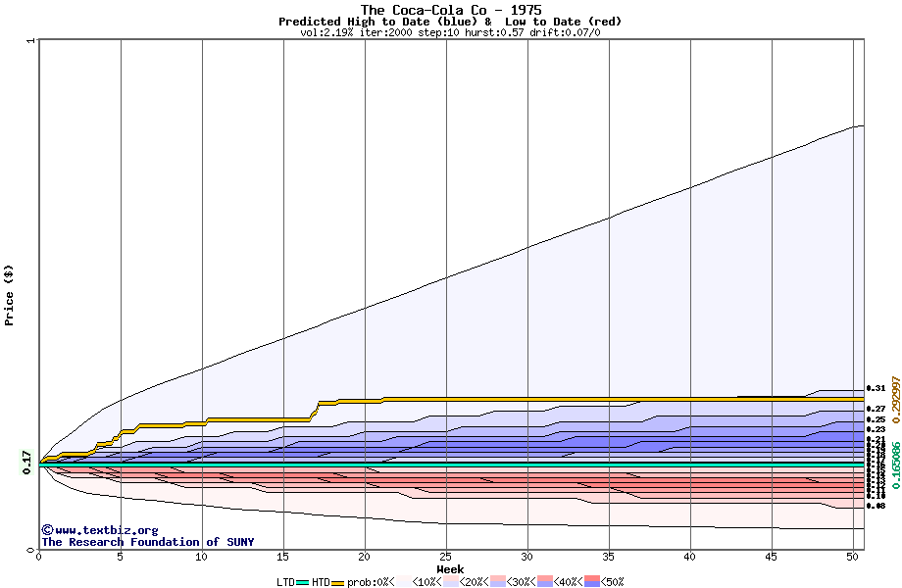This screenshot has width=902, height=588.
Task: Click the week 20 tick label
Action: [x=364, y=557]
